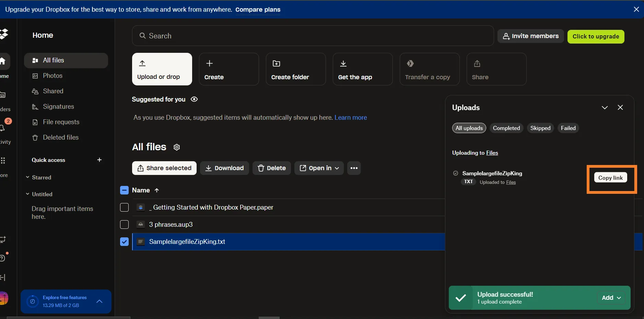644x319 pixels.
Task: Open the three-dots more actions button
Action: pos(354,168)
